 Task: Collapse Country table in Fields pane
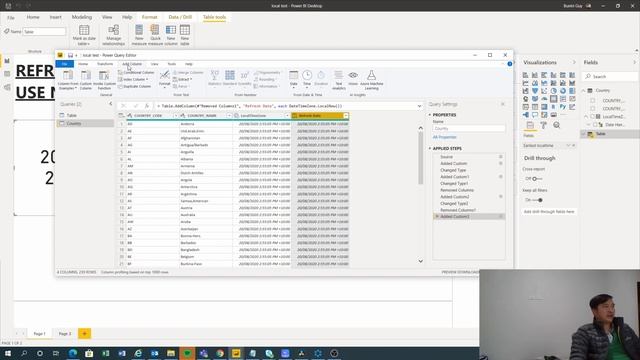[584, 91]
